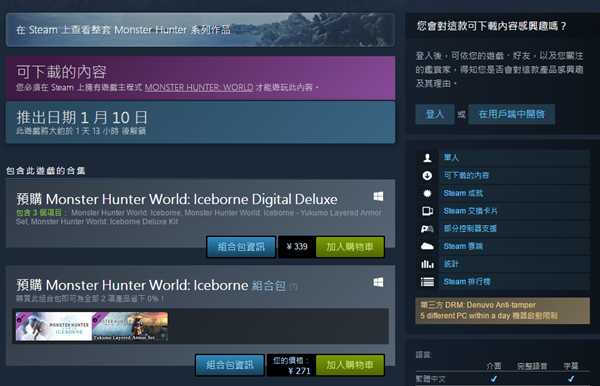Open the 預購 Iceborne 組合包 title
The image size is (600, 386).
(x=152, y=285)
